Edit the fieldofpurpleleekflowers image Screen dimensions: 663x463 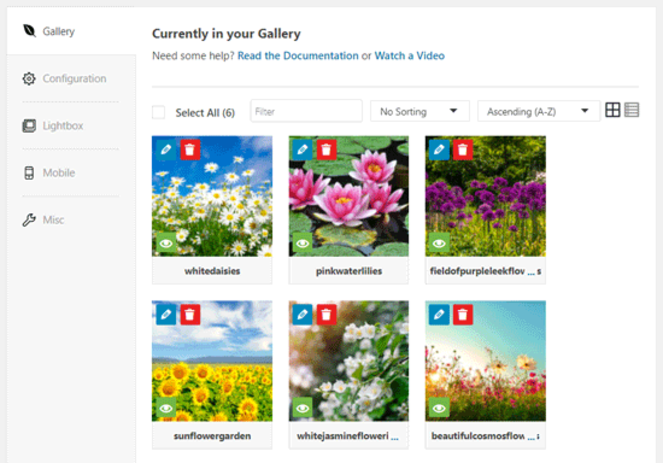click(x=439, y=150)
